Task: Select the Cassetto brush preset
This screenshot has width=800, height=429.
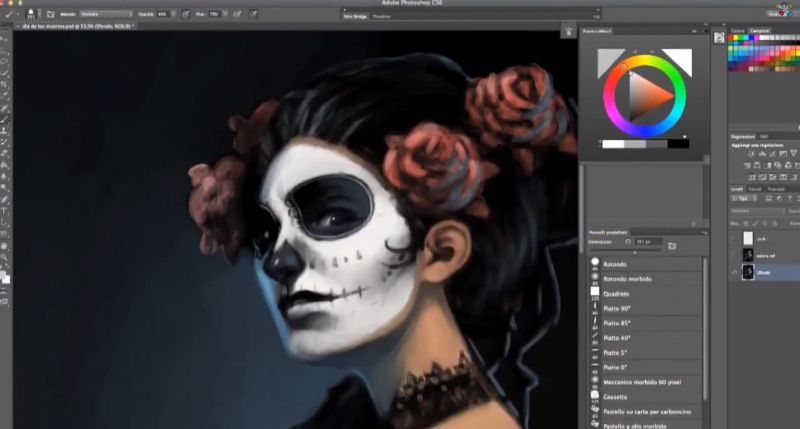Action: (x=646, y=397)
